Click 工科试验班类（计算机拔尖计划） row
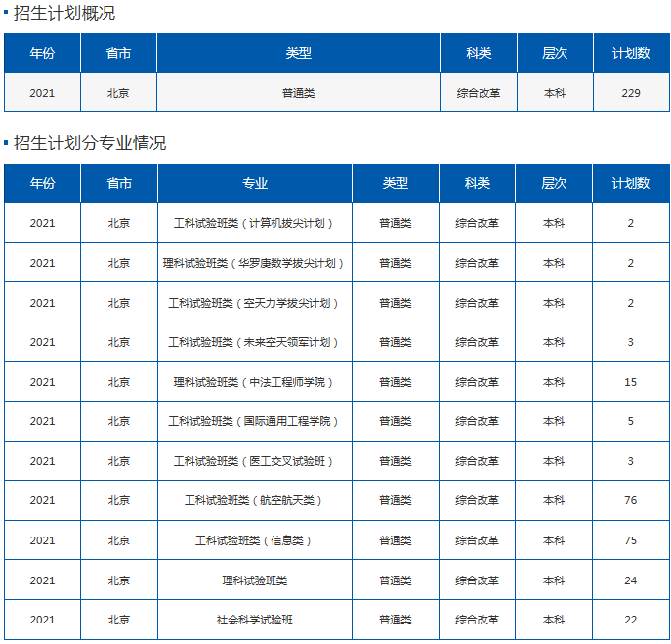Screen dimensions: 671x644 point(337,223)
